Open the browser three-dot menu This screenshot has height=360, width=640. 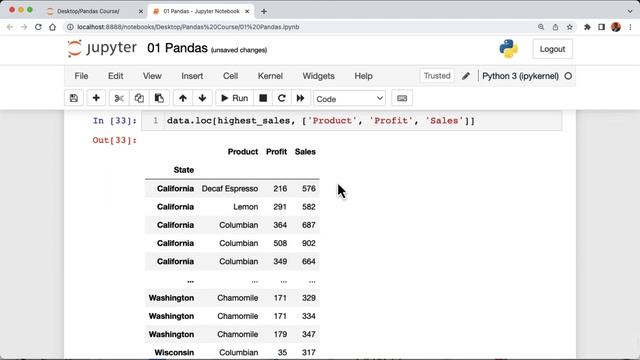point(630,27)
